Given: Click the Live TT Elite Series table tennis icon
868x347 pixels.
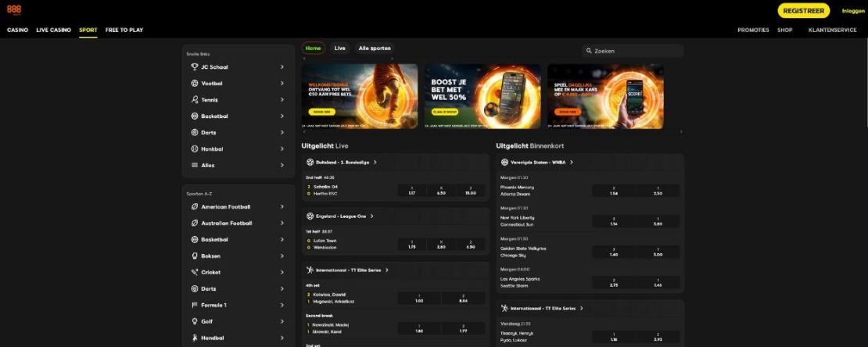Looking at the screenshot, I should (x=310, y=270).
